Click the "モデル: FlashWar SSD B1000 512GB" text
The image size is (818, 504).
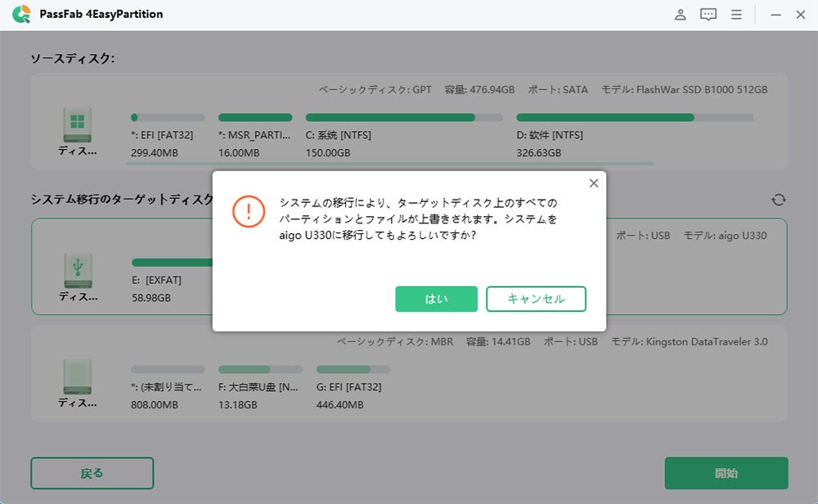(685, 90)
